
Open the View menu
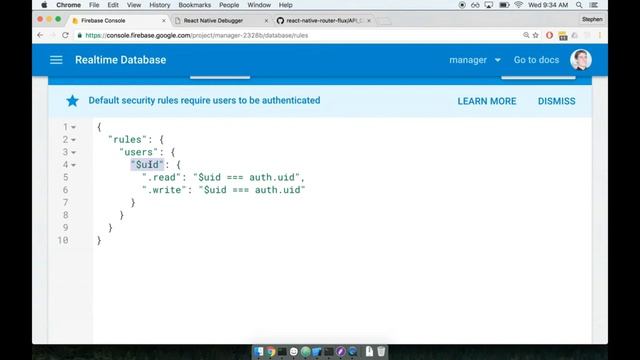[134, 5]
